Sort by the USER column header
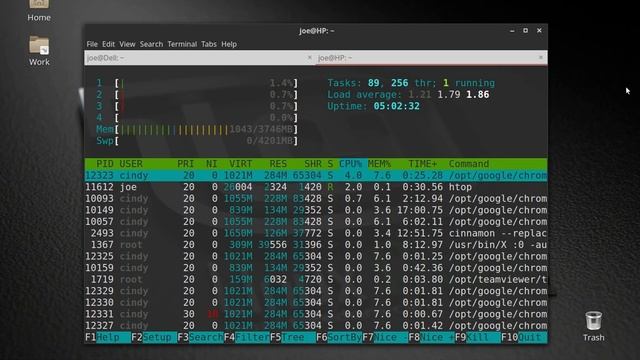 pyautogui.click(x=131, y=164)
